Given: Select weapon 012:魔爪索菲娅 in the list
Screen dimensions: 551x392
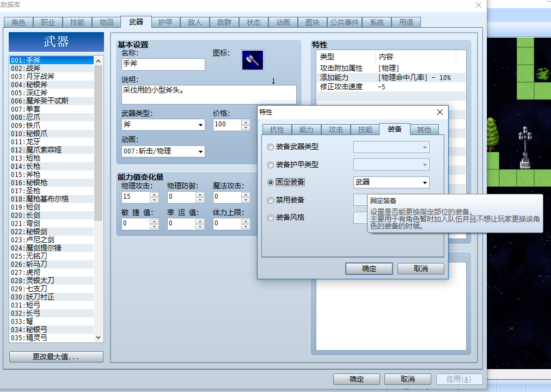Looking at the screenshot, I should coord(52,150).
